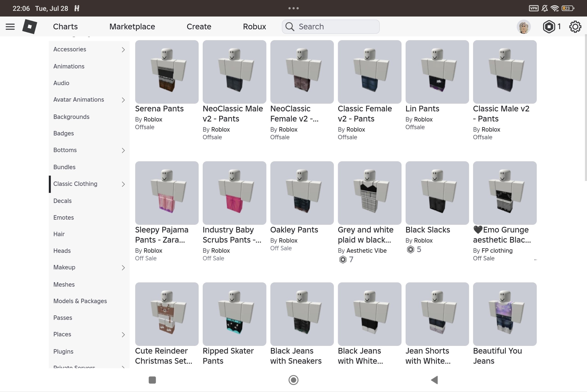Screen dimensions: 587x392
Task: Open the Robux balance icon
Action: point(549,27)
